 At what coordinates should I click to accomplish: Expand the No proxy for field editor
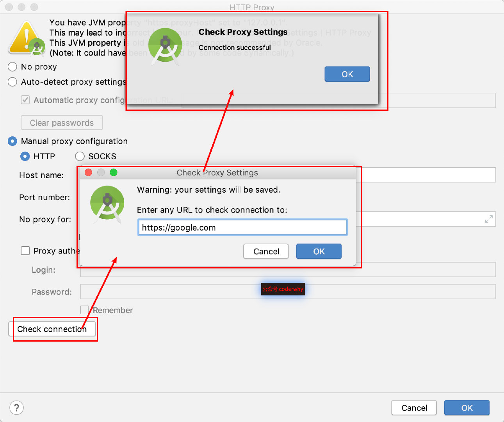click(x=489, y=219)
